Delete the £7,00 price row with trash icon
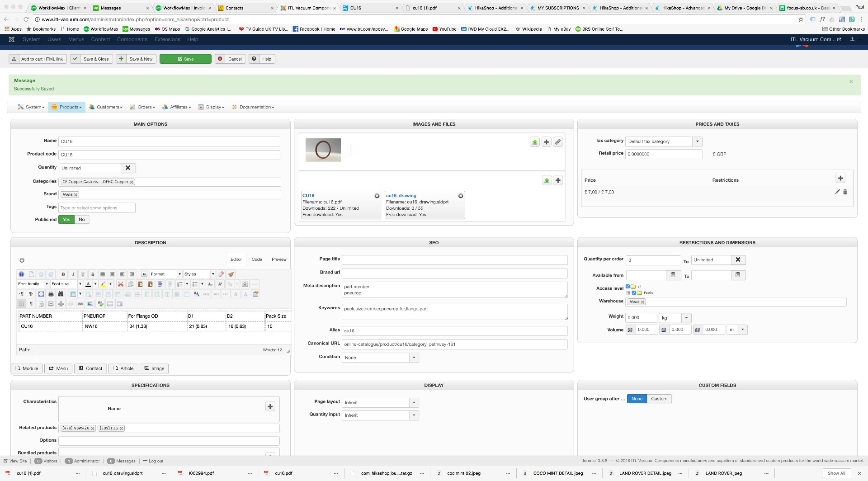This screenshot has width=868, height=481. coord(845,192)
